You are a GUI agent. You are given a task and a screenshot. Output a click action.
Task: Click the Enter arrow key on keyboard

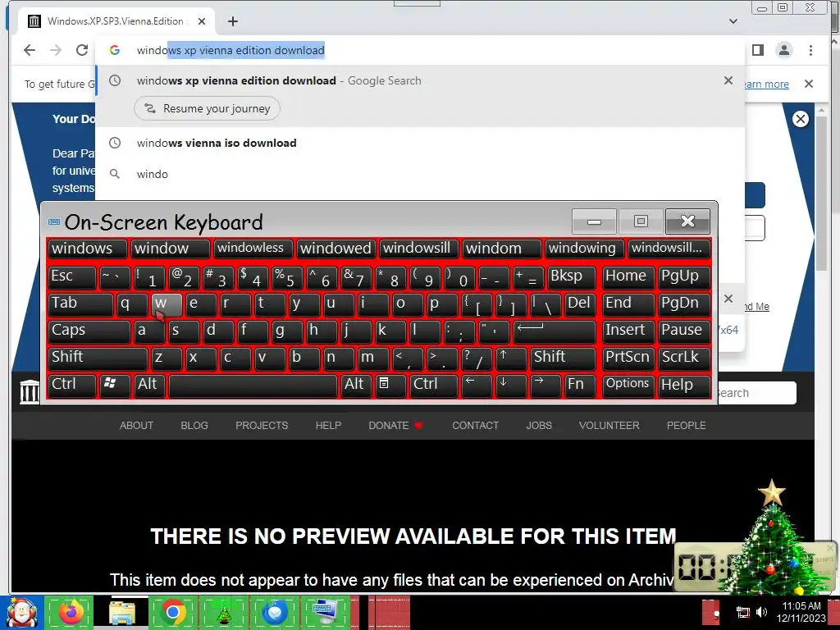[555, 331]
